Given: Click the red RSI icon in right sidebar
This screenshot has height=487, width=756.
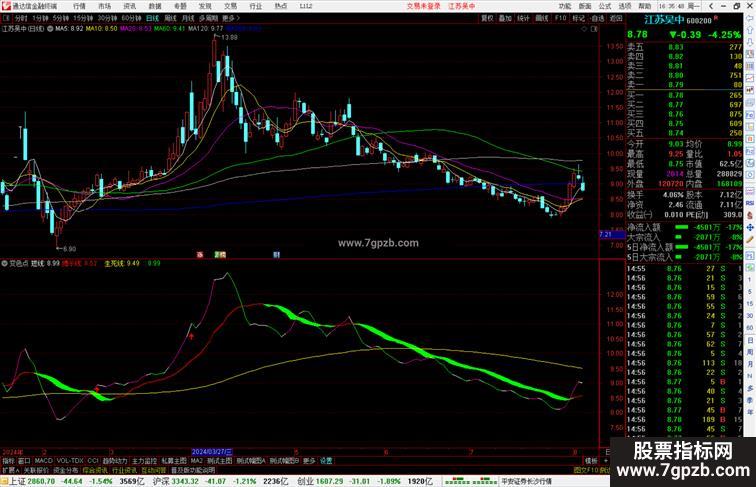Looking at the screenshot, I should click(750, 203).
